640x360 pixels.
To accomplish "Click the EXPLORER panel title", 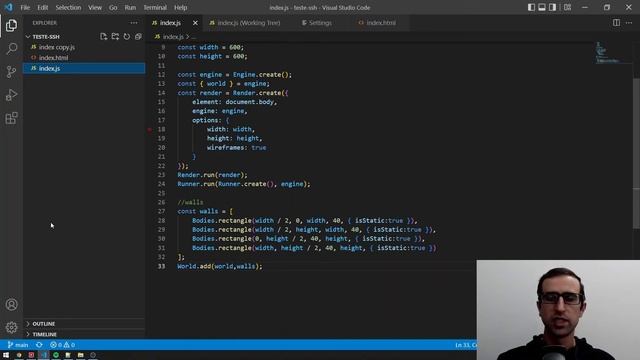I will pyautogui.click(x=45, y=23).
